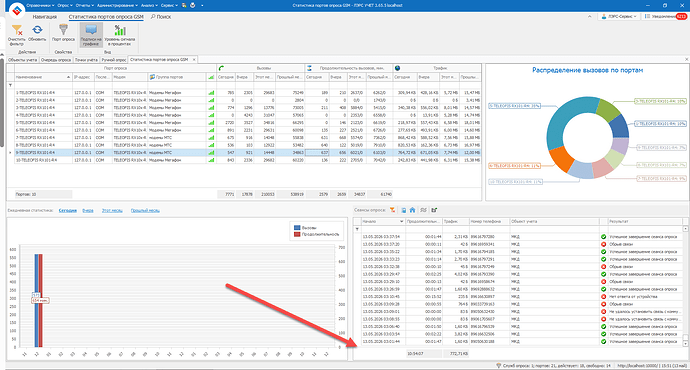Click the quick access icon before the printer
This screenshot has height=370, width=690.
tap(184, 5)
